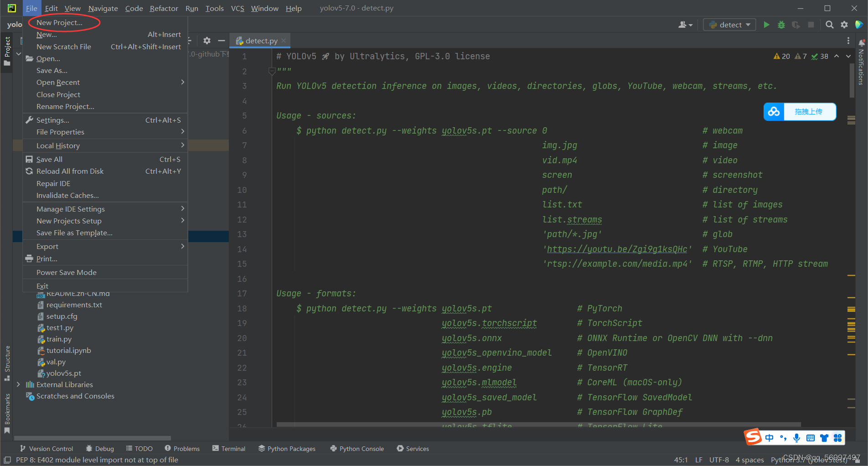Click the microphone icon in IME bar

click(x=796, y=438)
